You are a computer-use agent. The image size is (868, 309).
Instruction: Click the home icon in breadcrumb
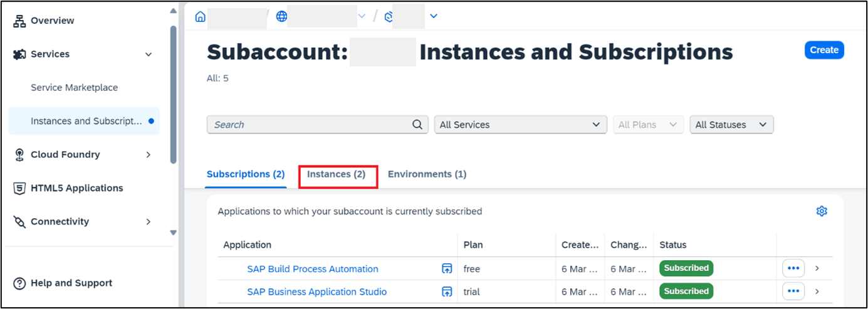[200, 16]
